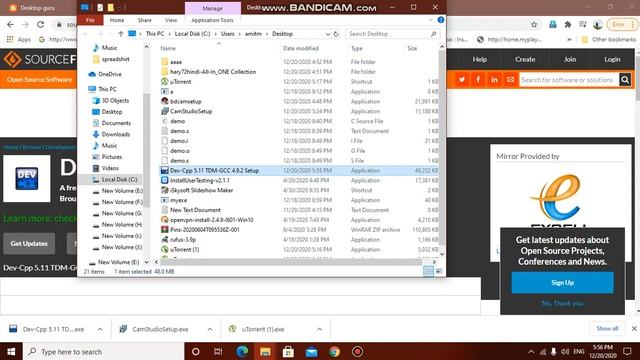Select New Text Document file
Screen dimensions: 640x360
tap(195, 210)
